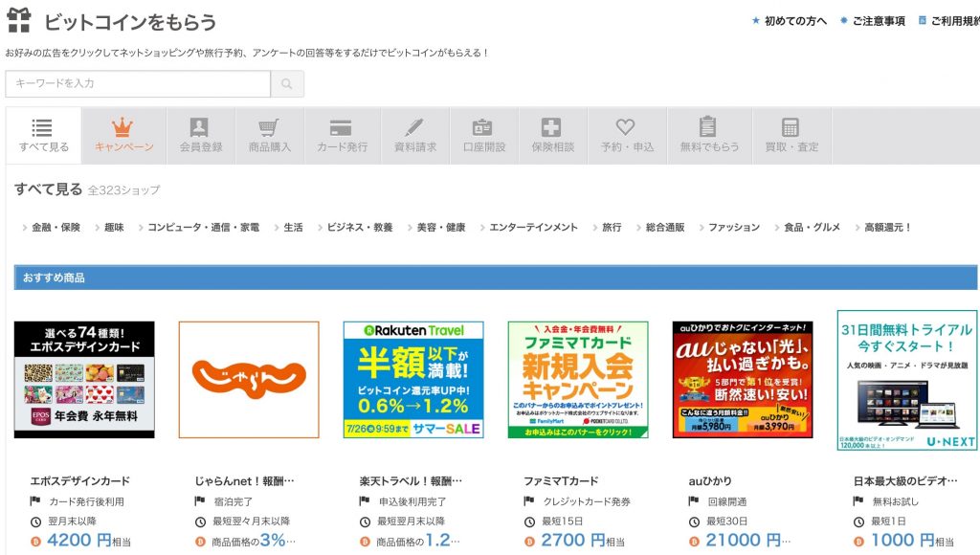Click the 4200 円相当 reward amount

click(x=89, y=541)
